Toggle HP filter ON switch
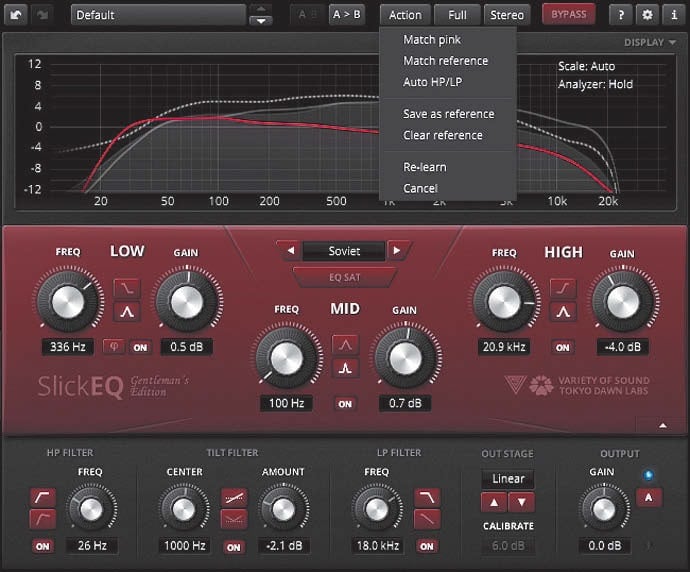 [x=43, y=546]
